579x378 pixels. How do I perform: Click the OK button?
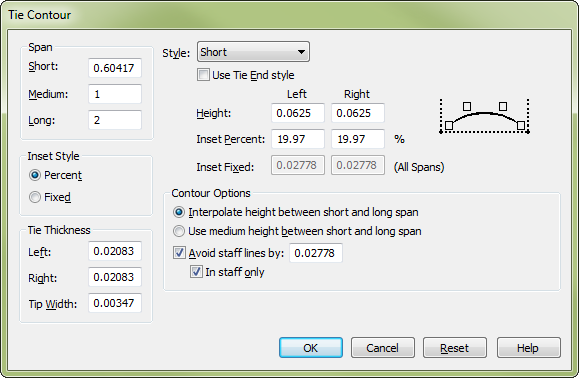[311, 348]
